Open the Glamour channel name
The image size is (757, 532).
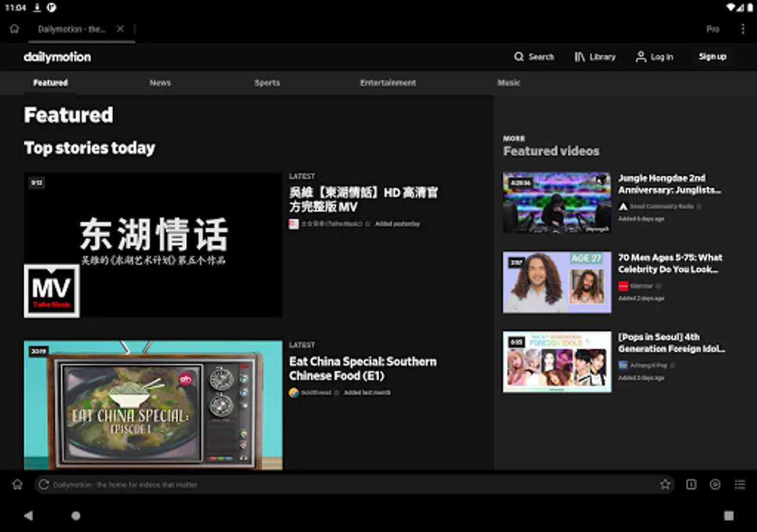click(x=642, y=286)
